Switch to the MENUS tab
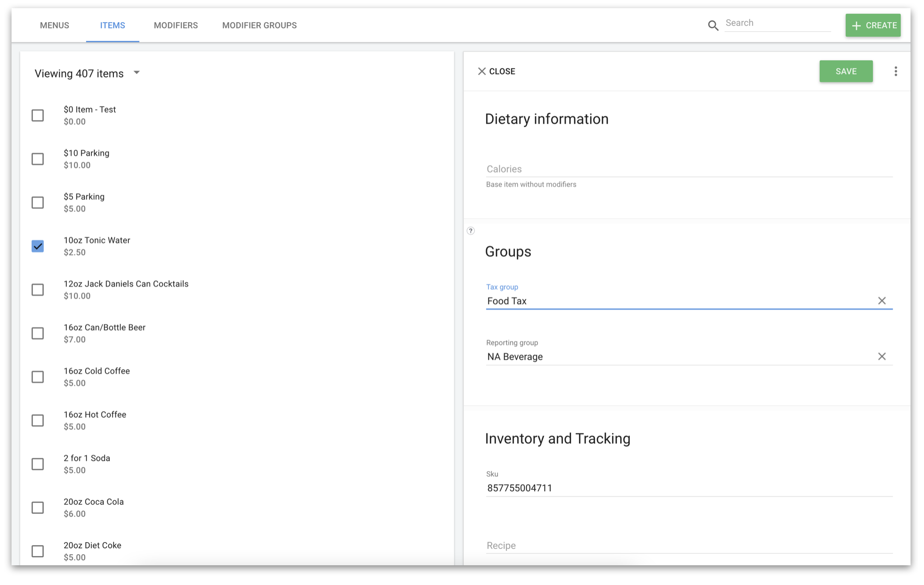 (54, 25)
